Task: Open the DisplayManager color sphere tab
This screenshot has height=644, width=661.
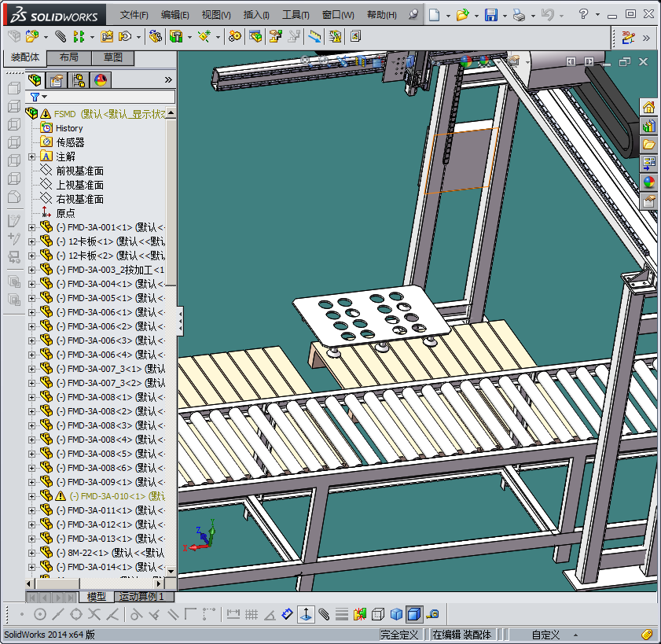Action: [x=101, y=79]
